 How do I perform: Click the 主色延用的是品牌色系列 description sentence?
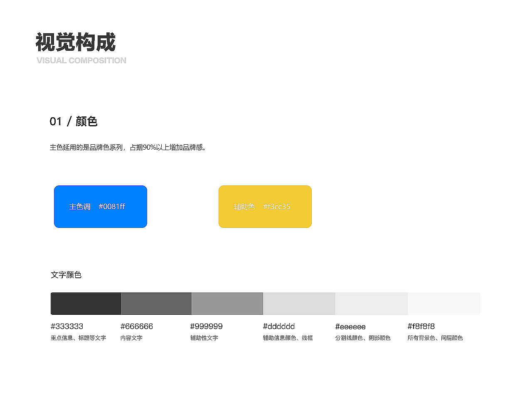128,148
